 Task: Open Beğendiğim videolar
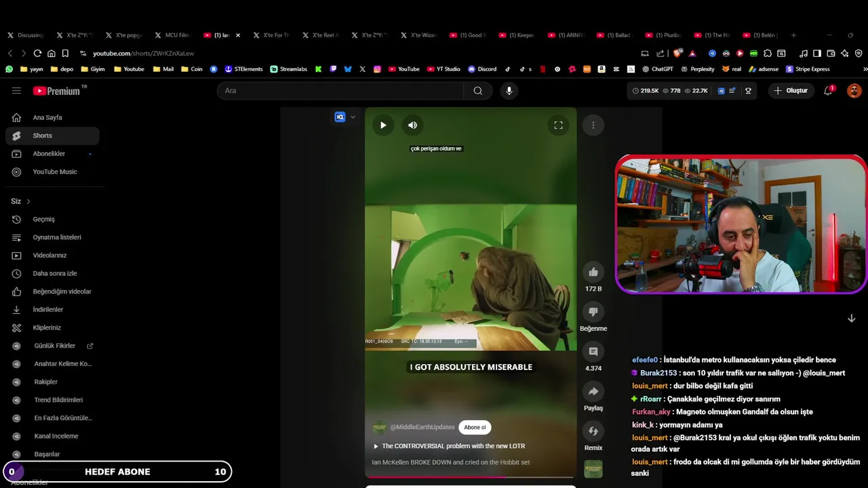pyautogui.click(x=52, y=291)
